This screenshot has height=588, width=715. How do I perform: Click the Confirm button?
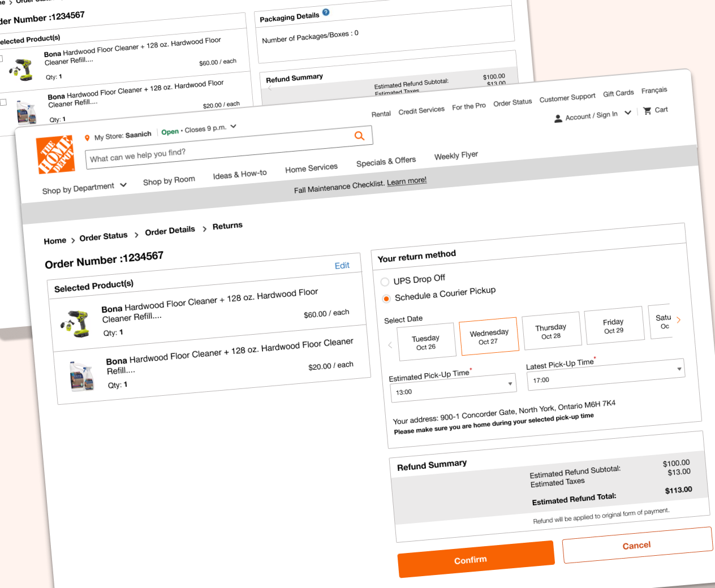pos(476,559)
